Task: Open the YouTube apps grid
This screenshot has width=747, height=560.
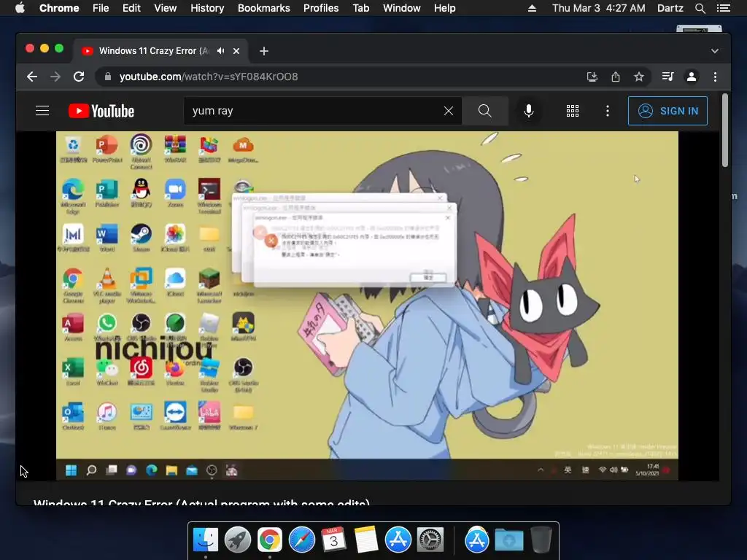Action: point(573,111)
